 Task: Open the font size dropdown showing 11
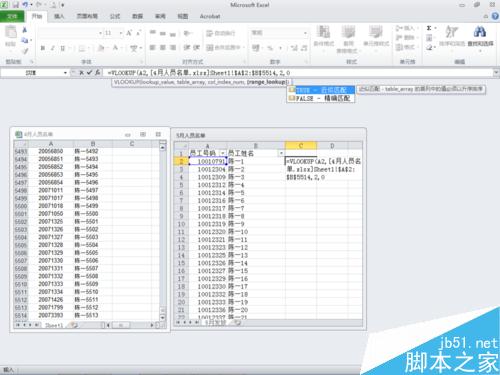[x=121, y=33]
